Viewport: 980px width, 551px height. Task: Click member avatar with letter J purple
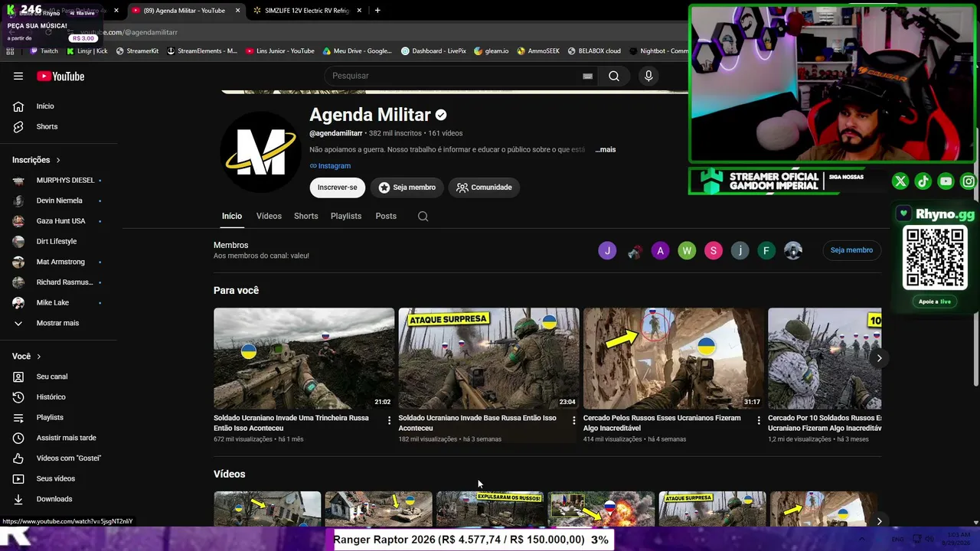(x=607, y=250)
